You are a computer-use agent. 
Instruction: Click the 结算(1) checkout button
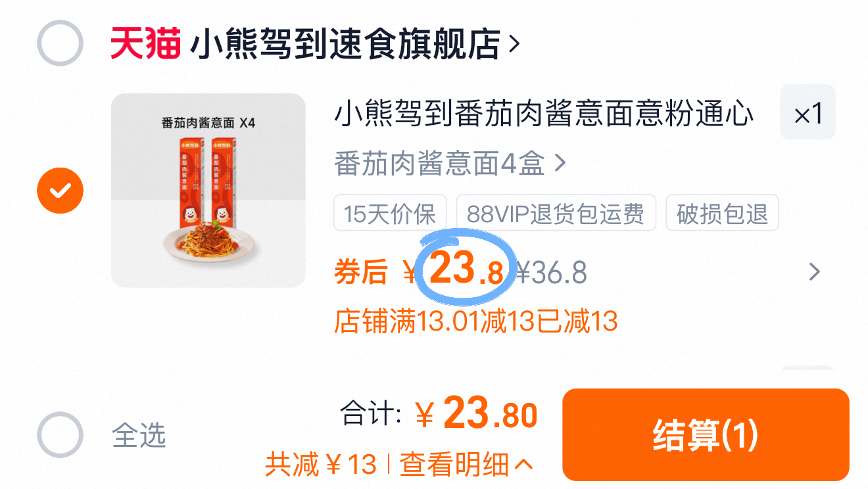[706, 435]
